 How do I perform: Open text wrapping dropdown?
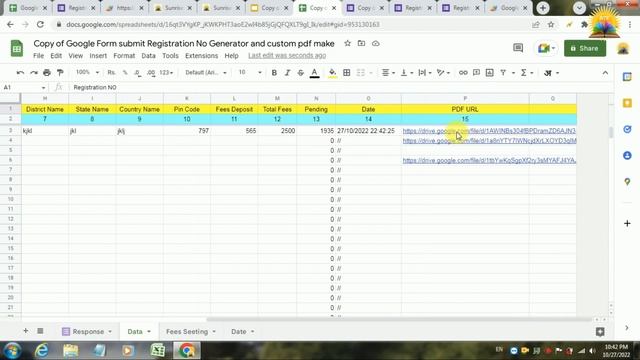pos(425,73)
